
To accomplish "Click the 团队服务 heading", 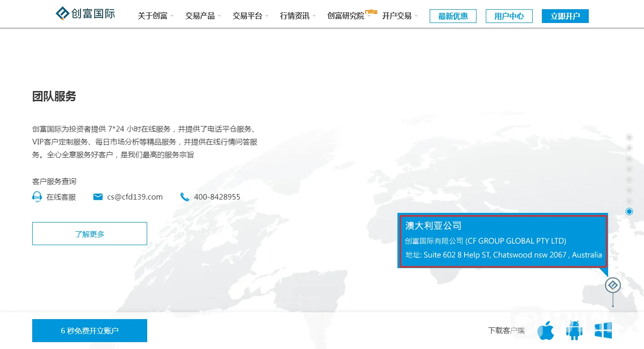I will pyautogui.click(x=54, y=96).
